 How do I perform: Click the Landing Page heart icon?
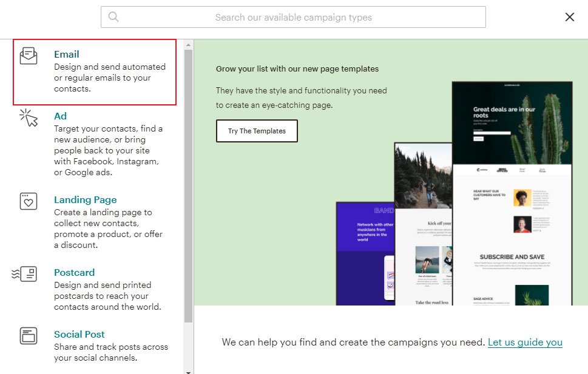point(29,201)
